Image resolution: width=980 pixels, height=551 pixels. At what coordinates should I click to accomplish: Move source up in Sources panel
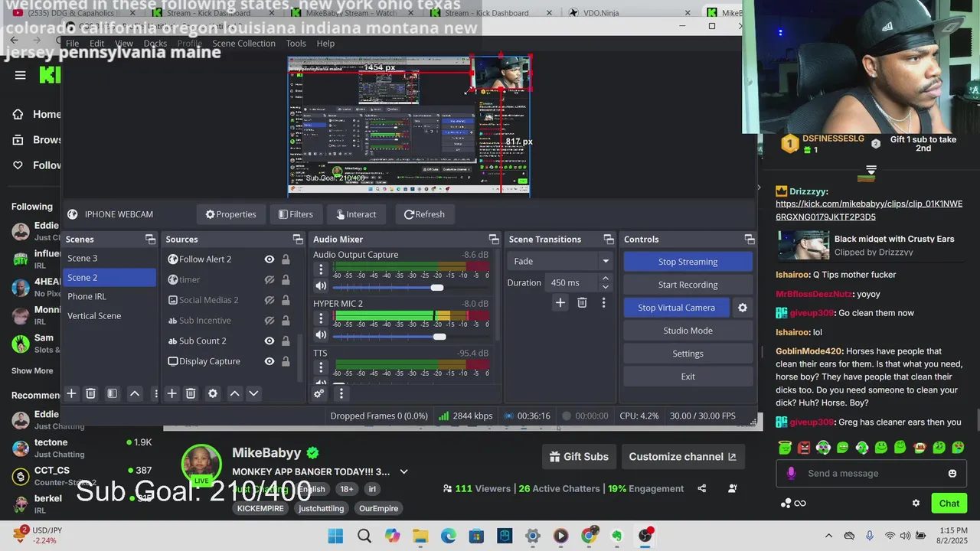[235, 393]
